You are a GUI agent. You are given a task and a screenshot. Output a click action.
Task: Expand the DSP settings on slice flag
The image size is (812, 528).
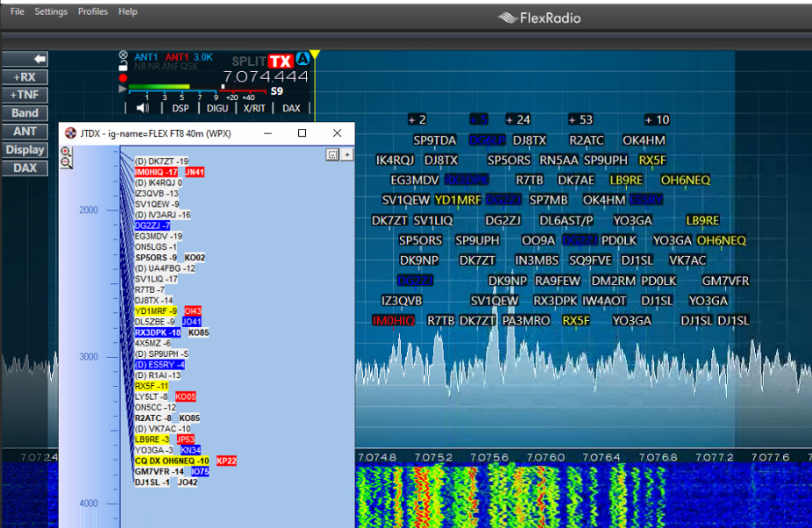pyautogui.click(x=180, y=109)
